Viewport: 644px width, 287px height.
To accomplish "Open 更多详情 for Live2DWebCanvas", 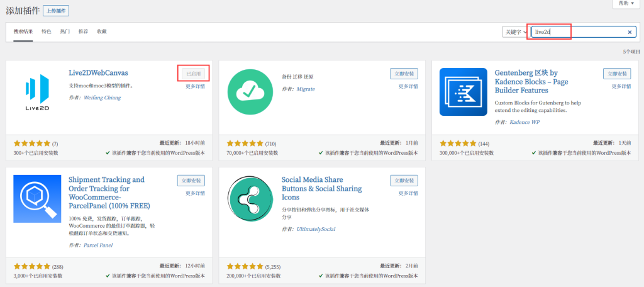I will pyautogui.click(x=195, y=87).
